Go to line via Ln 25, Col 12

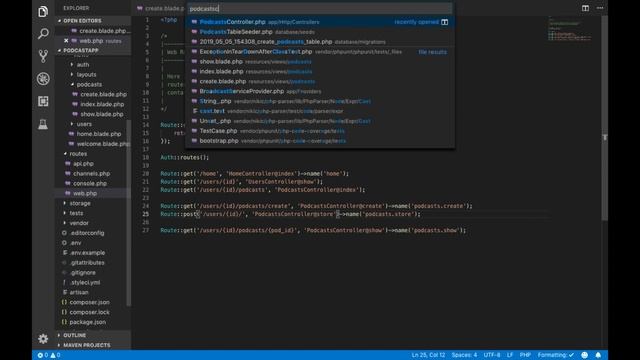pos(428,355)
